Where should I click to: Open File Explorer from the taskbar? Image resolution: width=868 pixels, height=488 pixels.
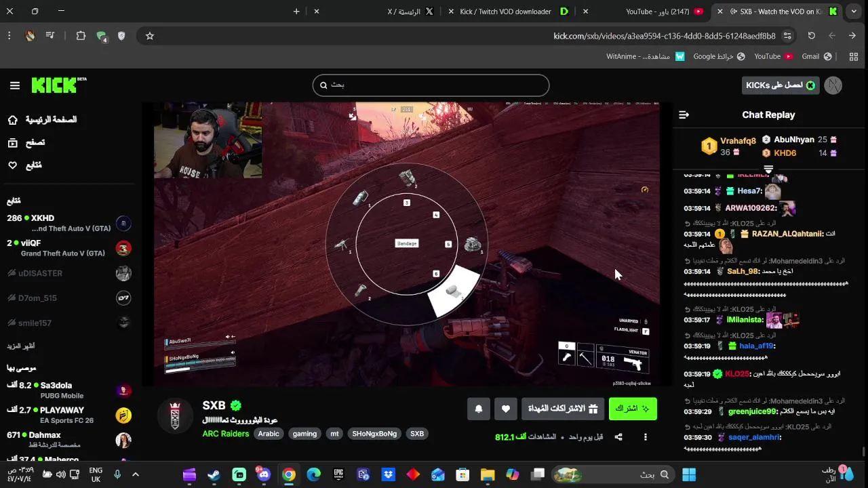pos(488,474)
